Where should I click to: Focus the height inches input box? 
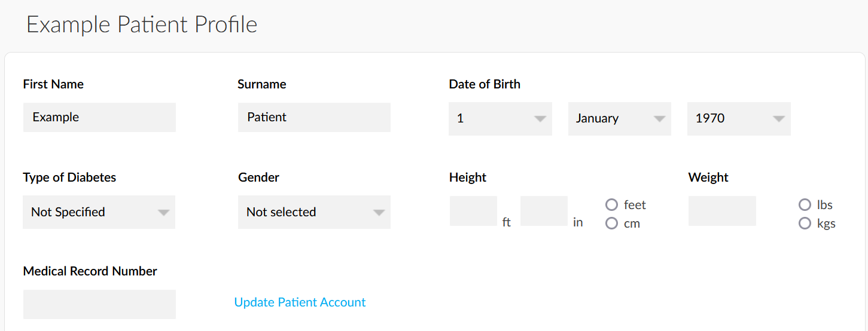pyautogui.click(x=544, y=211)
